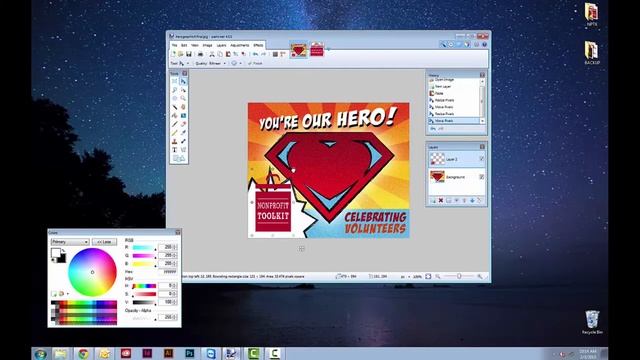Open the Image menu
The width and height of the screenshot is (640, 360).
[207, 45]
